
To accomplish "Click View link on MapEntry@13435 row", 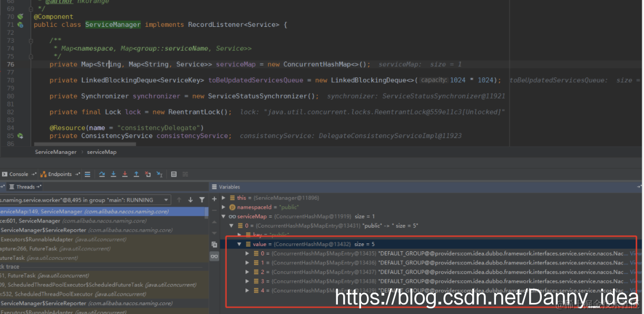I will (x=636, y=253).
